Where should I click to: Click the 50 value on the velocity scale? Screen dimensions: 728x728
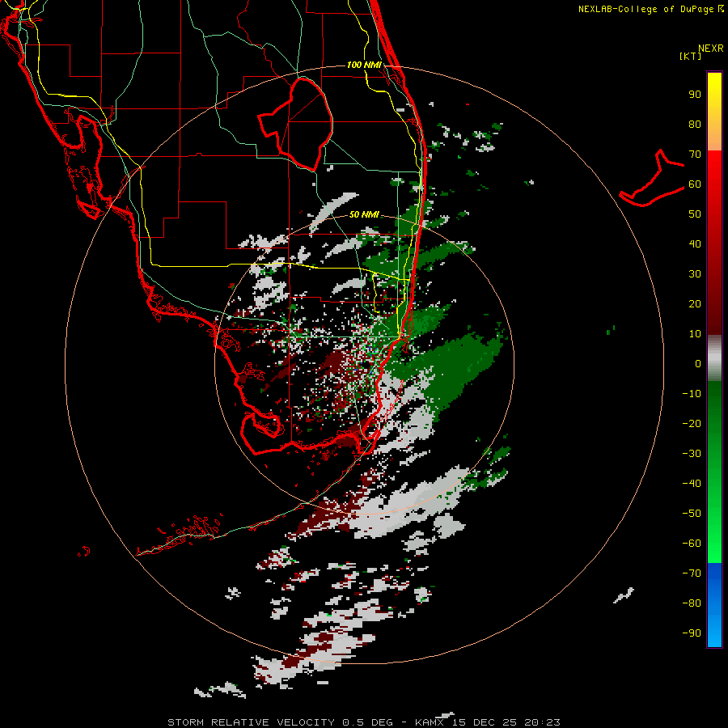point(695,214)
